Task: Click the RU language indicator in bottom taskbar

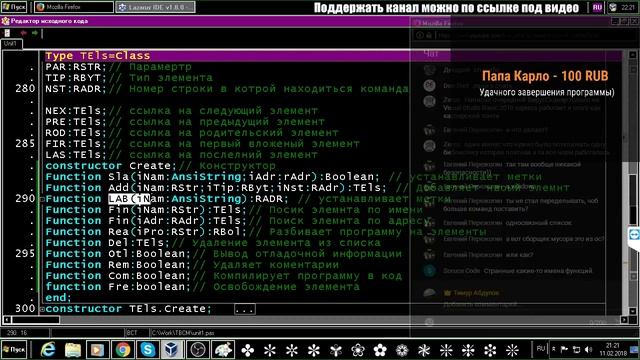Action: [541, 349]
